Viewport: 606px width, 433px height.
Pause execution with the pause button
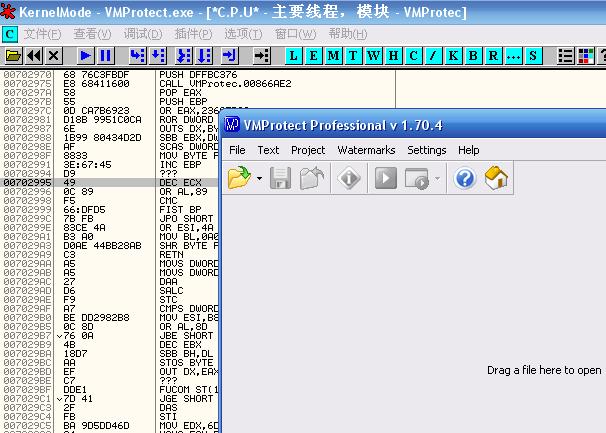(106, 56)
